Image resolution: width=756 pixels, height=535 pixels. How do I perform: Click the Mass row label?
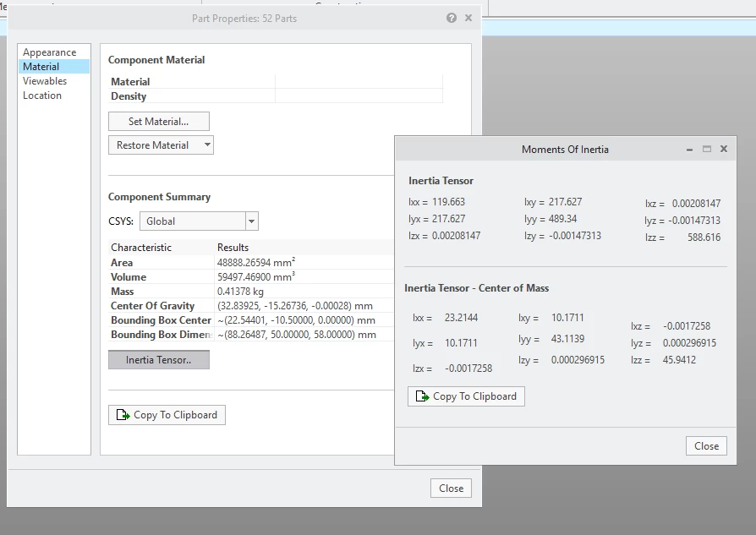pos(122,292)
